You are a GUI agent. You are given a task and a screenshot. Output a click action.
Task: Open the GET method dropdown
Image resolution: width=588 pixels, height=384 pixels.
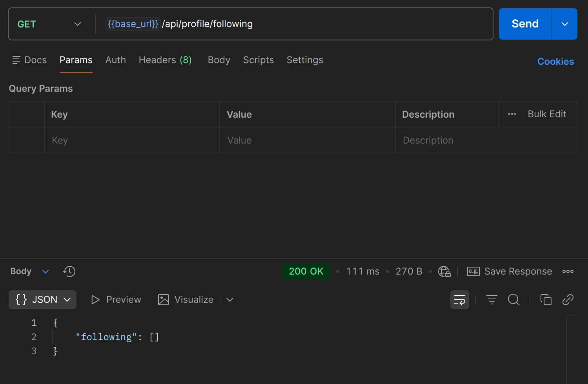click(49, 24)
